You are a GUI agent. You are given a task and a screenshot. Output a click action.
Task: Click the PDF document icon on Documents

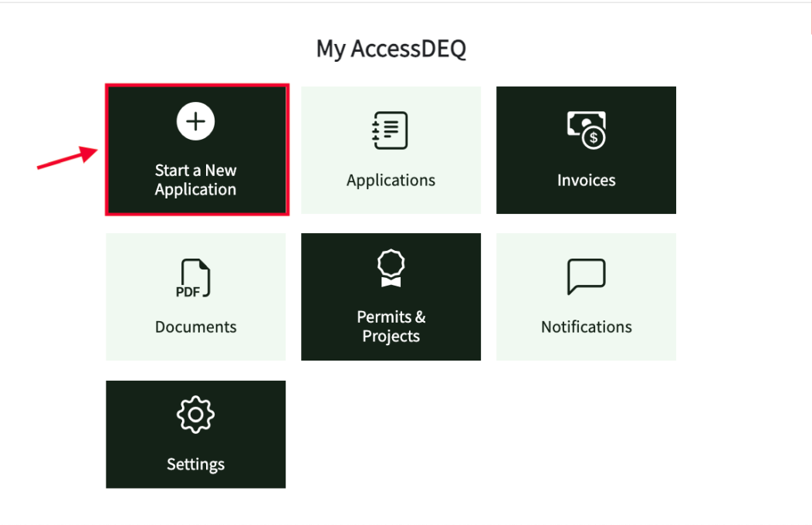(x=195, y=277)
